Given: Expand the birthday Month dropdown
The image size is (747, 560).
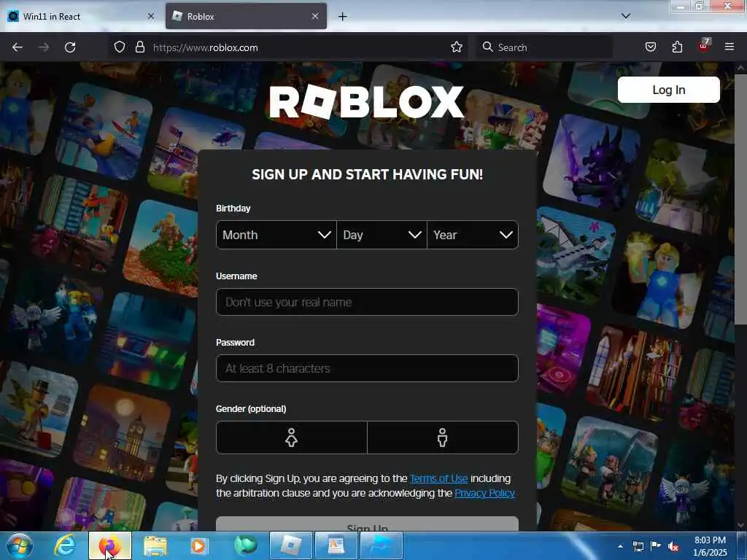Looking at the screenshot, I should pos(276,235).
